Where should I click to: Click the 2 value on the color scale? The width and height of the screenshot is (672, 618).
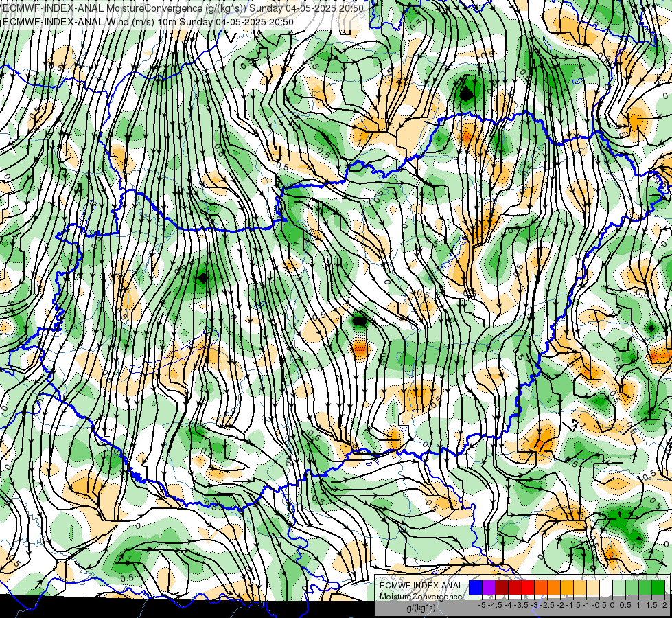click(x=664, y=605)
